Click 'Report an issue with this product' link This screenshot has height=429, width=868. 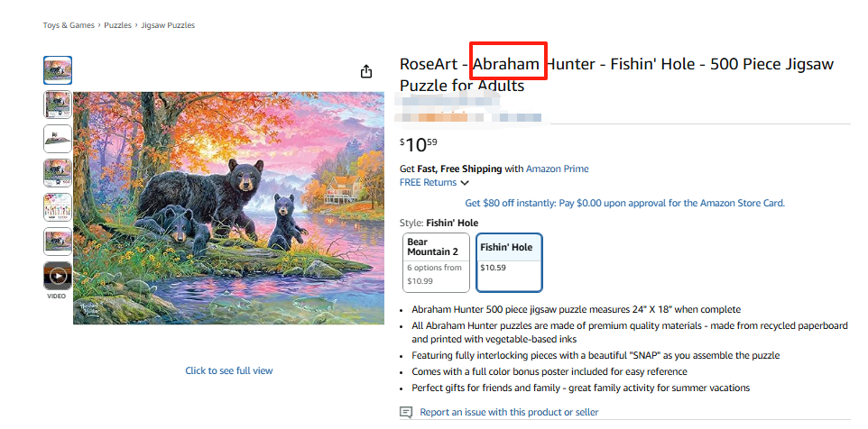(509, 413)
